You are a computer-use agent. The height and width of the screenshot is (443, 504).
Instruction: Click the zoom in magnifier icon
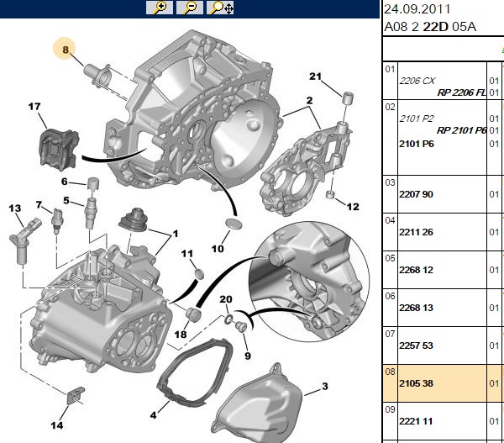[x=160, y=8]
